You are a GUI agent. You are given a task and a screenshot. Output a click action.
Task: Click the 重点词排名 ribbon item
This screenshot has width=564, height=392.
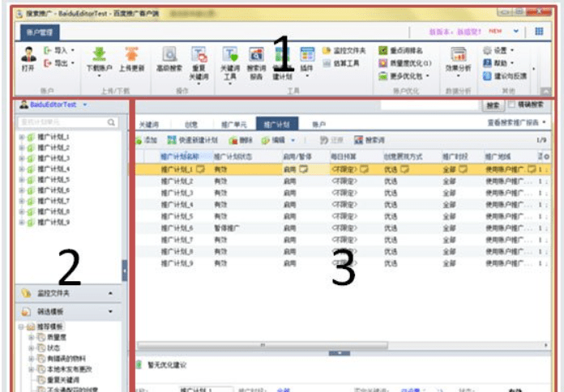(400, 51)
